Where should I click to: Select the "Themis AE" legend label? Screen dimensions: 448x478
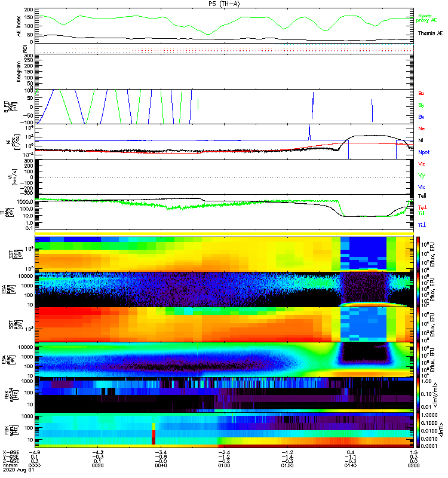tap(430, 33)
